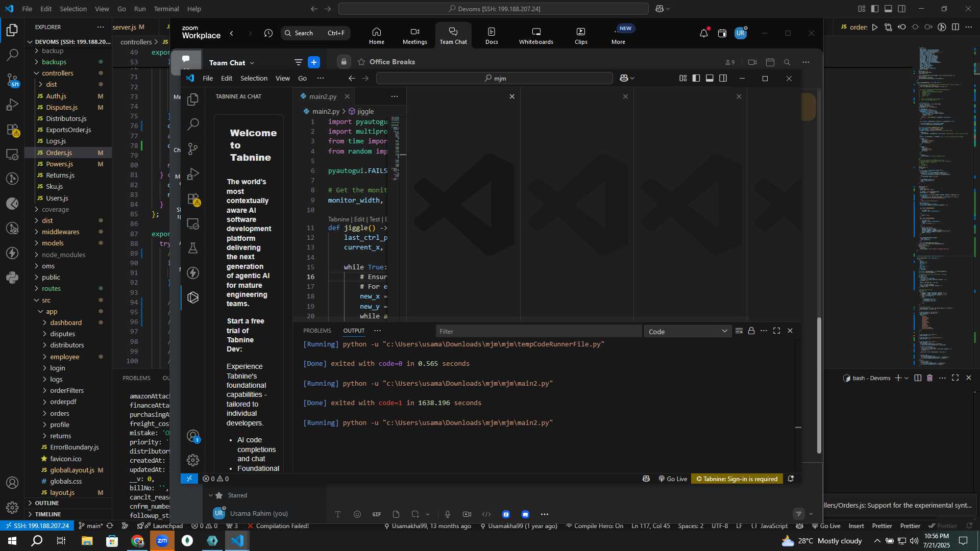
Task: Record audio message in Zoom chat
Action: pyautogui.click(x=448, y=514)
